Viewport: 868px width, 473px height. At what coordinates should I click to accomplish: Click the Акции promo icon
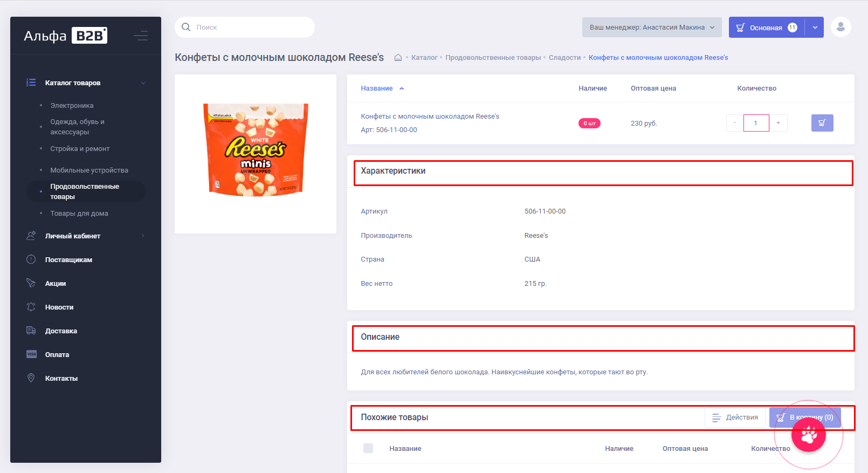pos(31,283)
